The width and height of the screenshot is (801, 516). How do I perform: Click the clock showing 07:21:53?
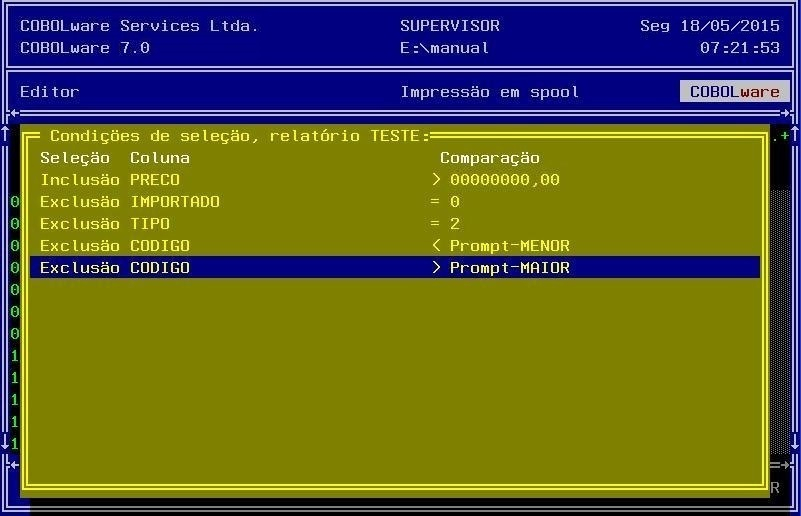[740, 48]
